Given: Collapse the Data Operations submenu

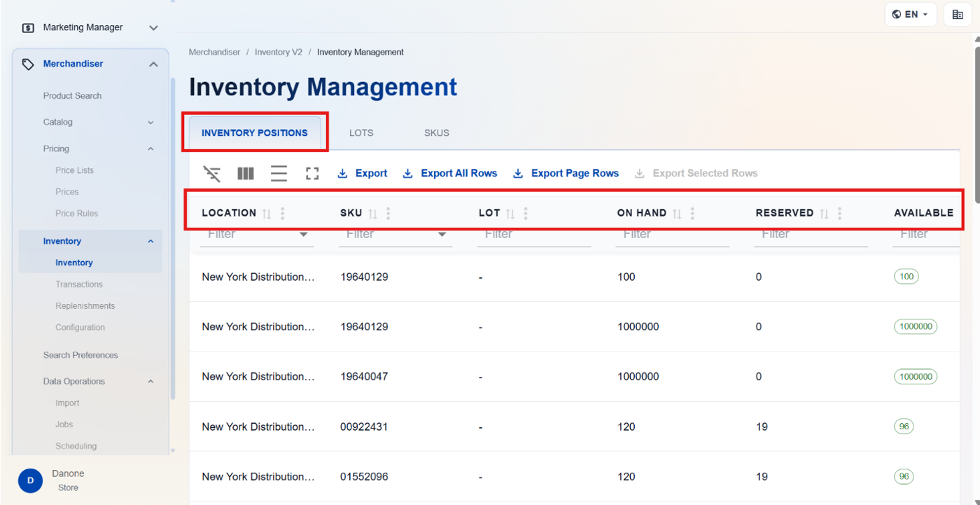Looking at the screenshot, I should tap(150, 382).
